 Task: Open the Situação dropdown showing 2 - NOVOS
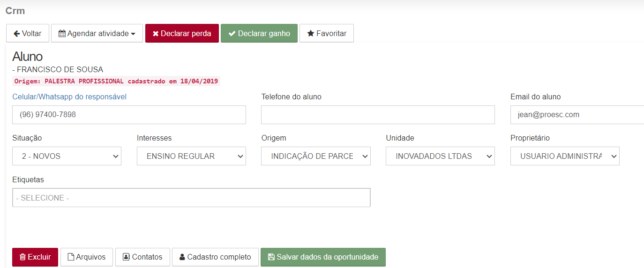tap(67, 156)
